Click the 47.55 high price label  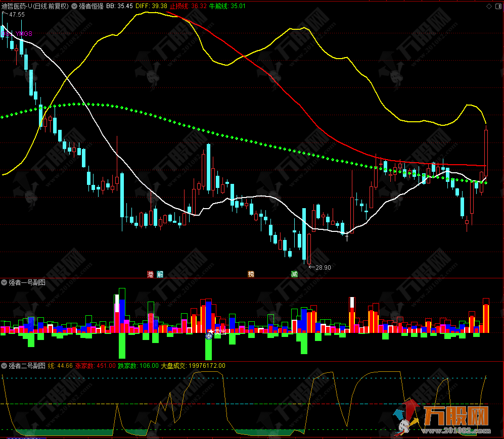pos(17,15)
